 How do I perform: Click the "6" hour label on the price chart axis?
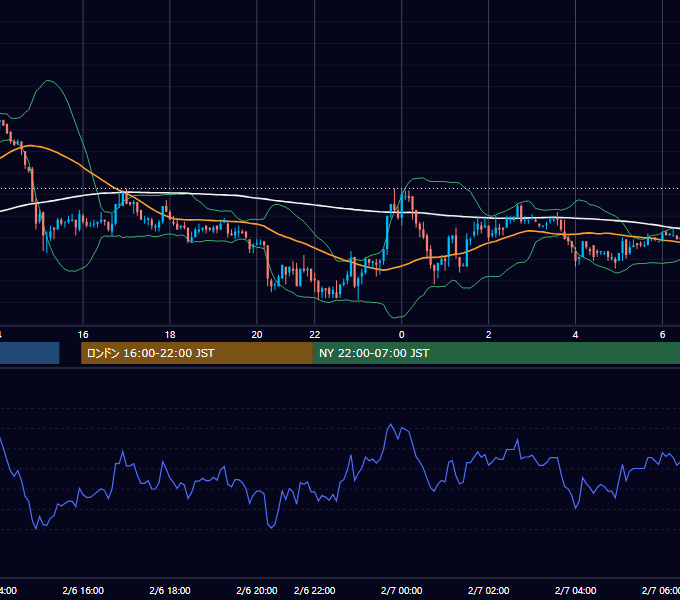[x=662, y=335]
